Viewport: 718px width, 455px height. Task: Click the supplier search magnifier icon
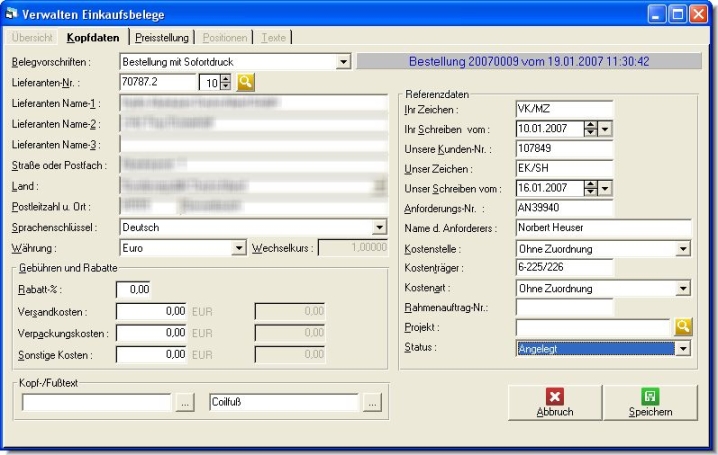246,83
